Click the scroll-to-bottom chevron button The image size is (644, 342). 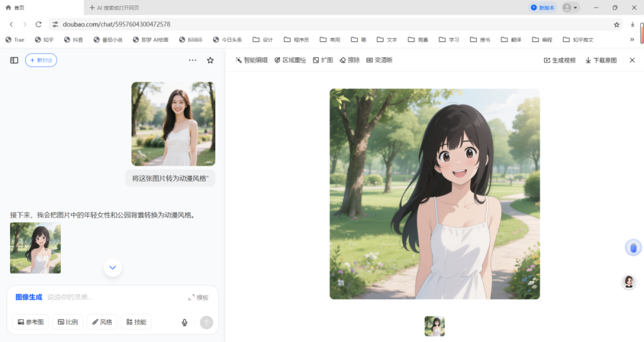[x=113, y=267]
